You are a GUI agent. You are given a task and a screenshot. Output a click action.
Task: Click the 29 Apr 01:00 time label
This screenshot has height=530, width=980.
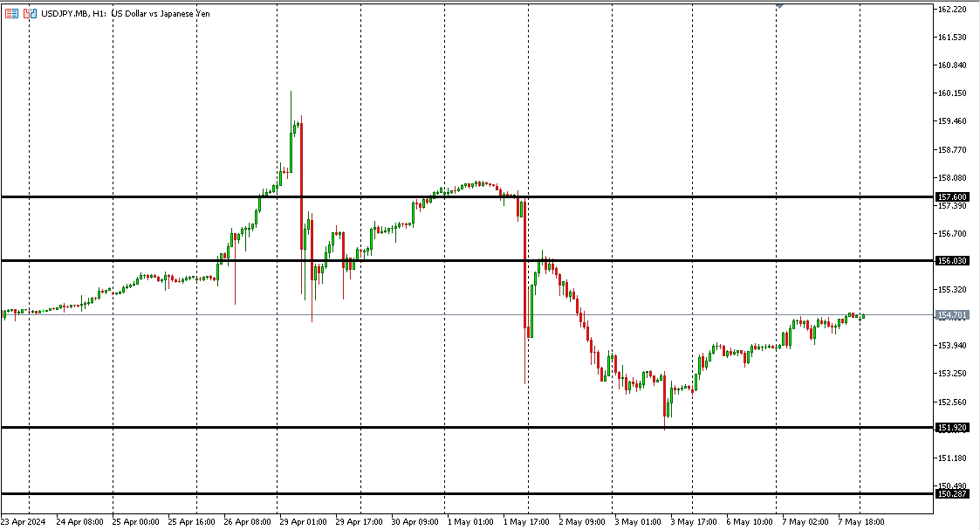(303, 522)
